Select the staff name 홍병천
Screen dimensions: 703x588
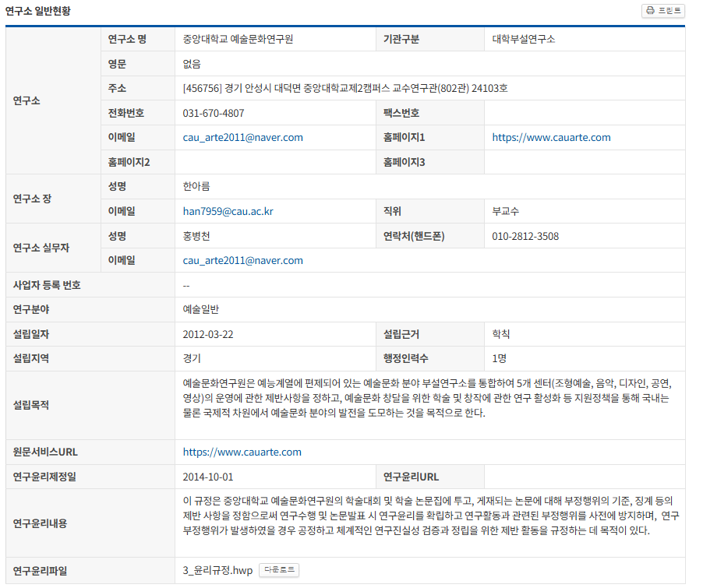coord(196,236)
